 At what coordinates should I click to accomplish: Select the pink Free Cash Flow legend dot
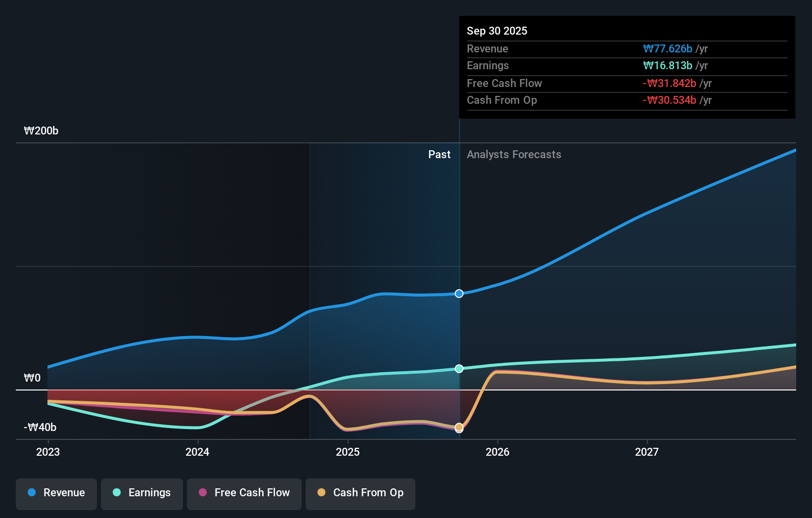[x=203, y=493]
